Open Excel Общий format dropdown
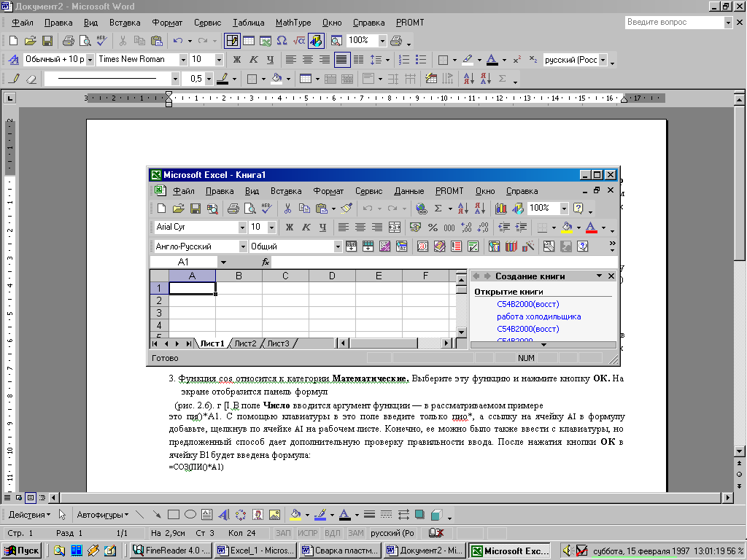Screen dimensions: 747x560 338,246
